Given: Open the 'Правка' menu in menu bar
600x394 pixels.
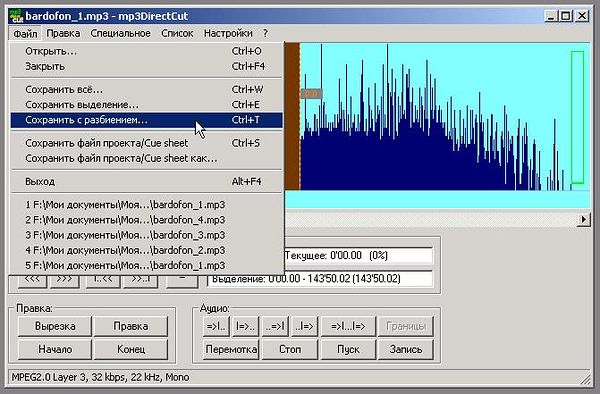Looking at the screenshot, I should click(63, 34).
